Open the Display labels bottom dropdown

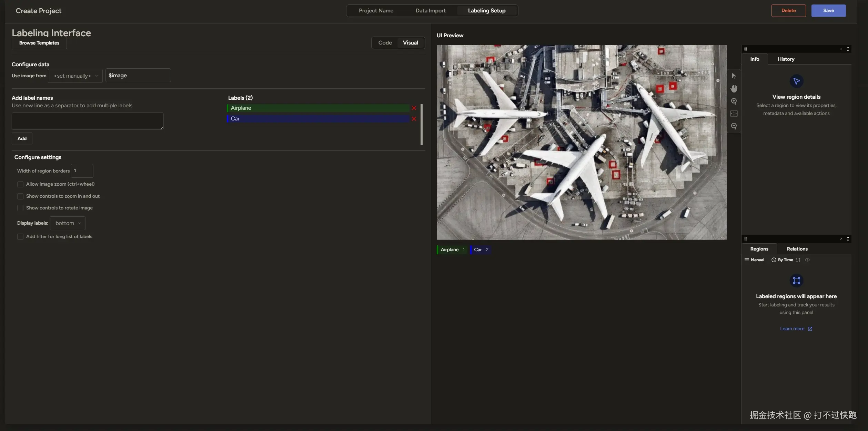[68, 223]
